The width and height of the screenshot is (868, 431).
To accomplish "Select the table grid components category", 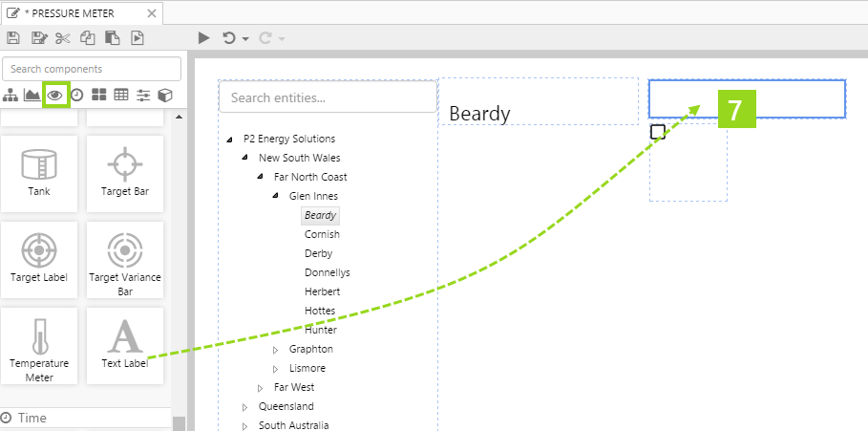I will [x=121, y=95].
